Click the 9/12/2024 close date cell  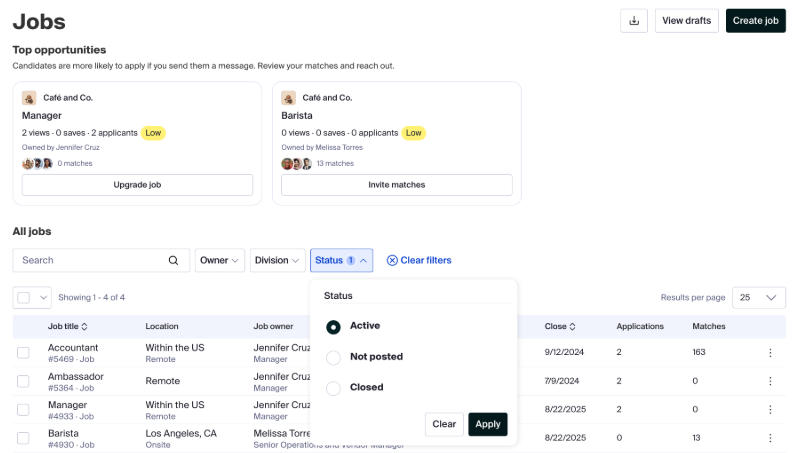pos(564,352)
